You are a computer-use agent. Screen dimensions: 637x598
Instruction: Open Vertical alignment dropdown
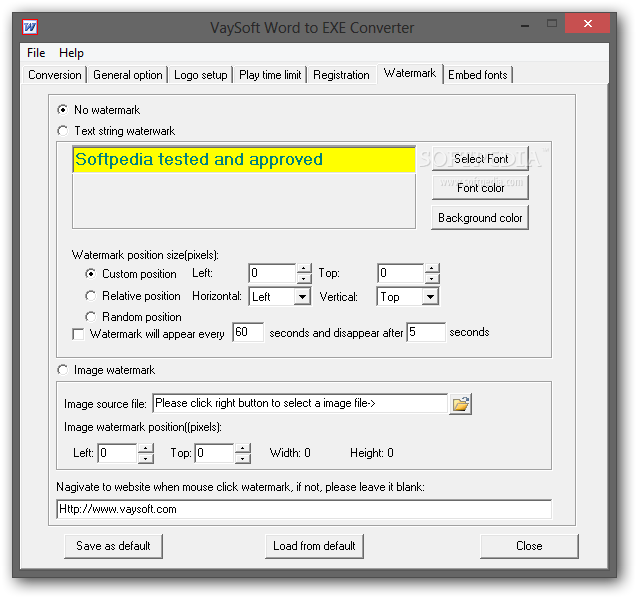pyautogui.click(x=431, y=297)
